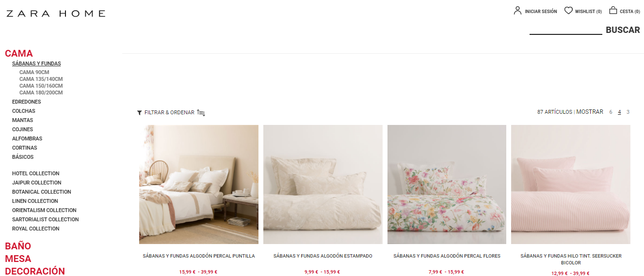Click the user account icon
The width and height of the screenshot is (644, 276).
[x=517, y=11]
